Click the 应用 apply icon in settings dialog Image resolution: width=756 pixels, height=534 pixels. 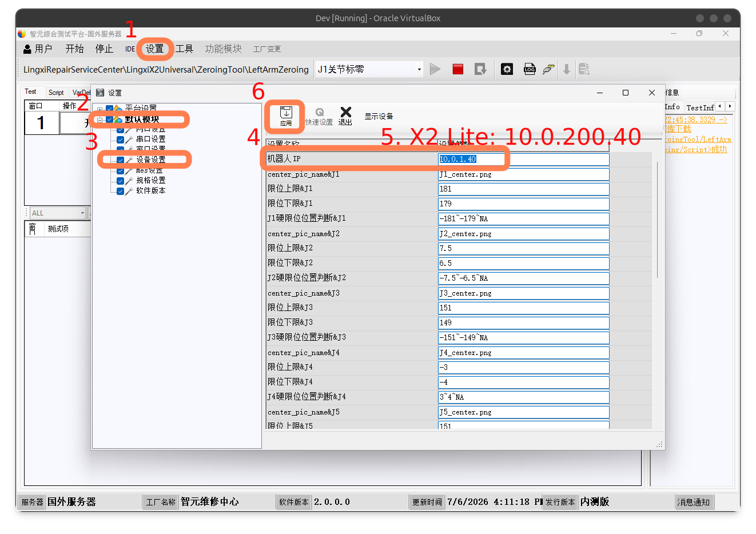point(286,115)
